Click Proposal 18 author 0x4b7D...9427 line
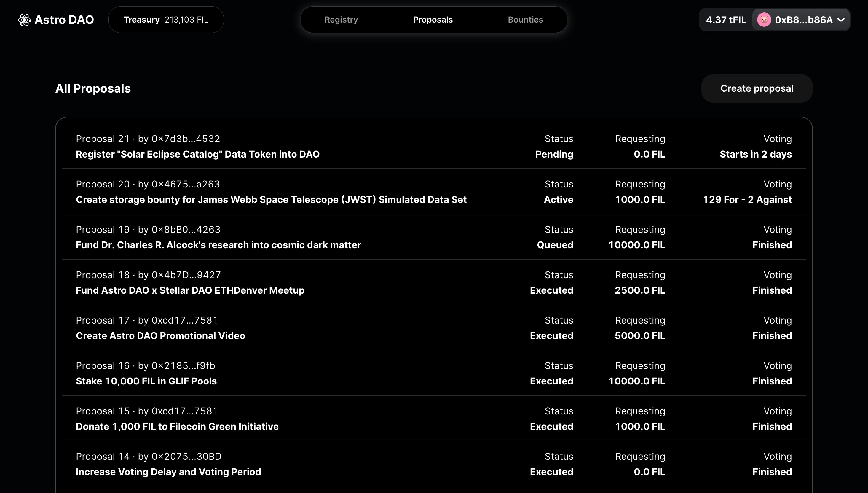Image resolution: width=868 pixels, height=493 pixels. tap(148, 275)
